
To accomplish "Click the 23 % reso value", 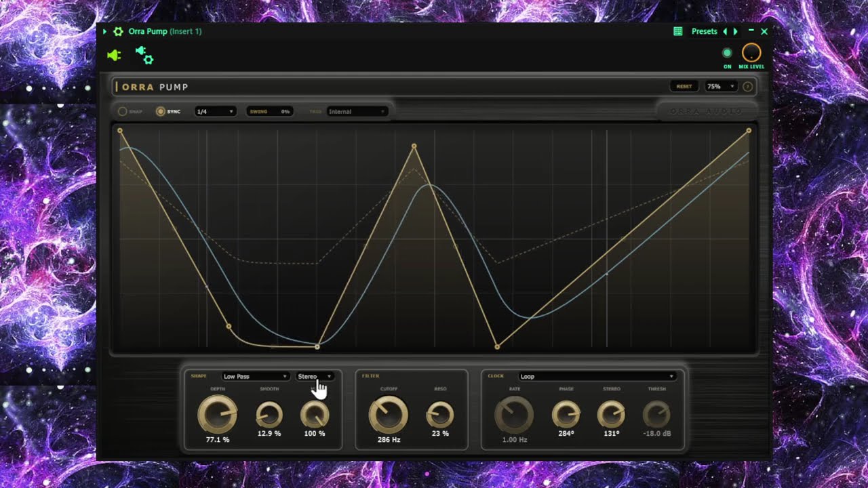I will (x=440, y=433).
